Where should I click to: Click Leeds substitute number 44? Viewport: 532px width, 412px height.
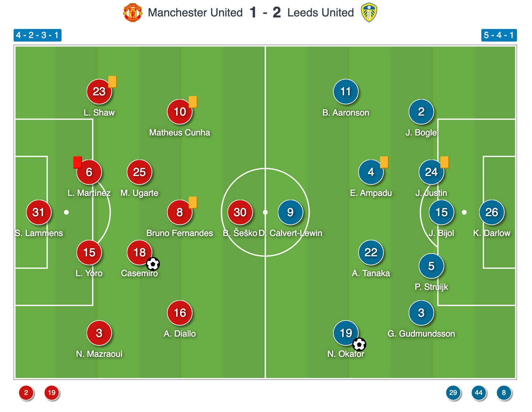click(479, 393)
